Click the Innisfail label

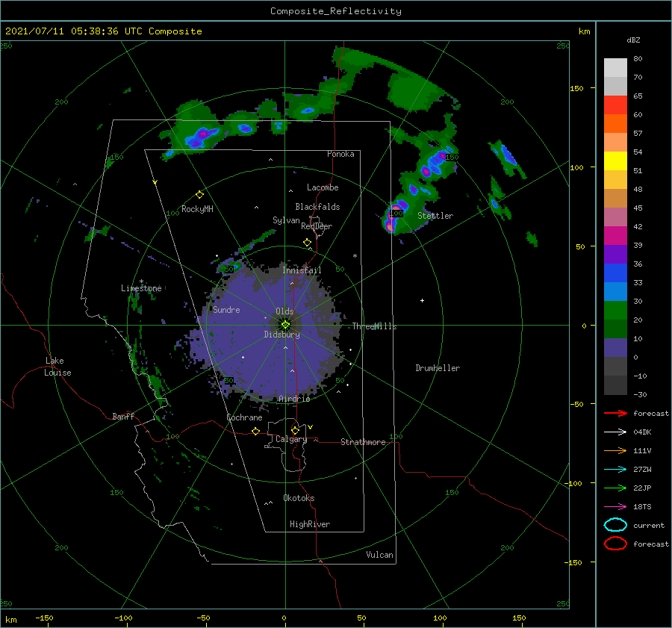[302, 270]
